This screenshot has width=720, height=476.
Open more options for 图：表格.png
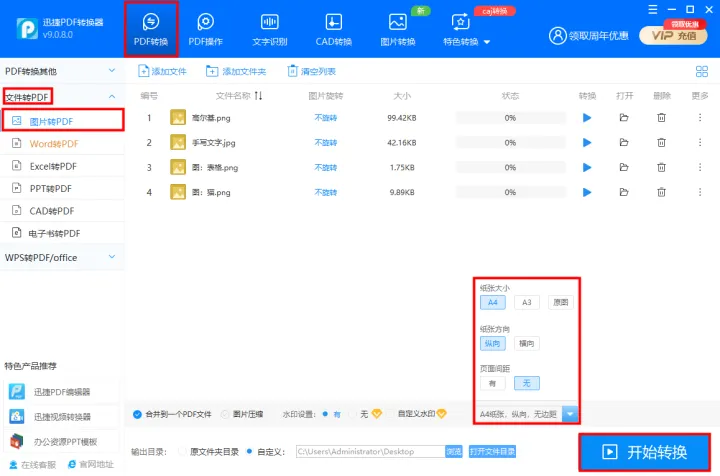[700, 167]
